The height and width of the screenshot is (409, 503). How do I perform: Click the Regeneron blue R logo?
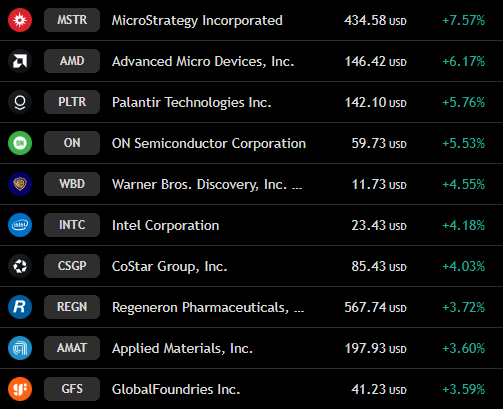click(x=20, y=307)
